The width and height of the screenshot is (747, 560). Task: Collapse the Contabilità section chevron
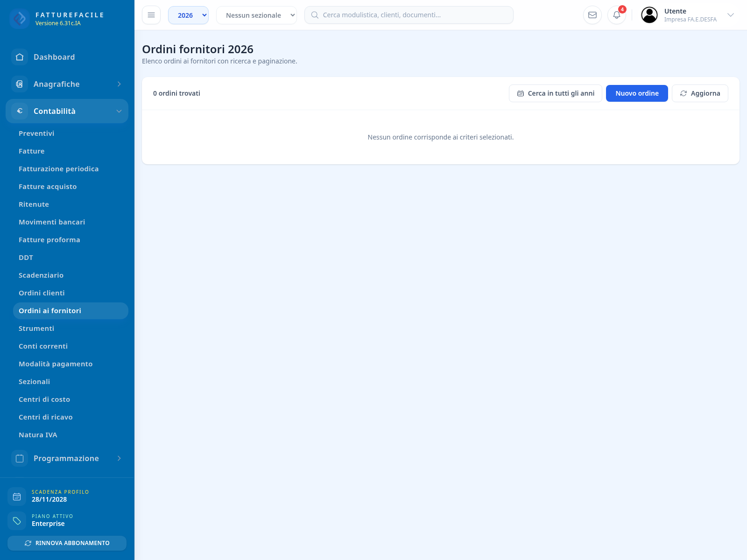tap(119, 111)
